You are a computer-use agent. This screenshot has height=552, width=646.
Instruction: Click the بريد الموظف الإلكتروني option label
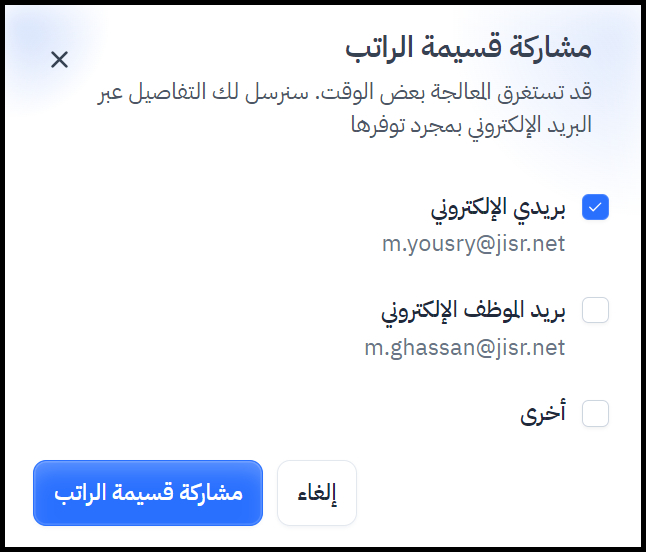point(473,311)
